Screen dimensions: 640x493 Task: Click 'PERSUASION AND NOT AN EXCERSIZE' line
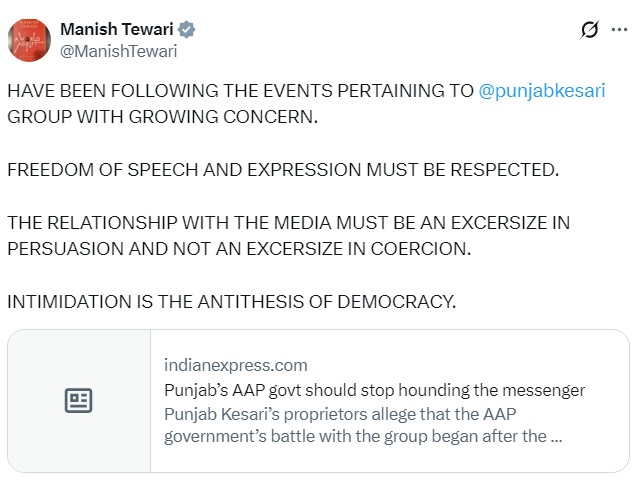pos(238,248)
